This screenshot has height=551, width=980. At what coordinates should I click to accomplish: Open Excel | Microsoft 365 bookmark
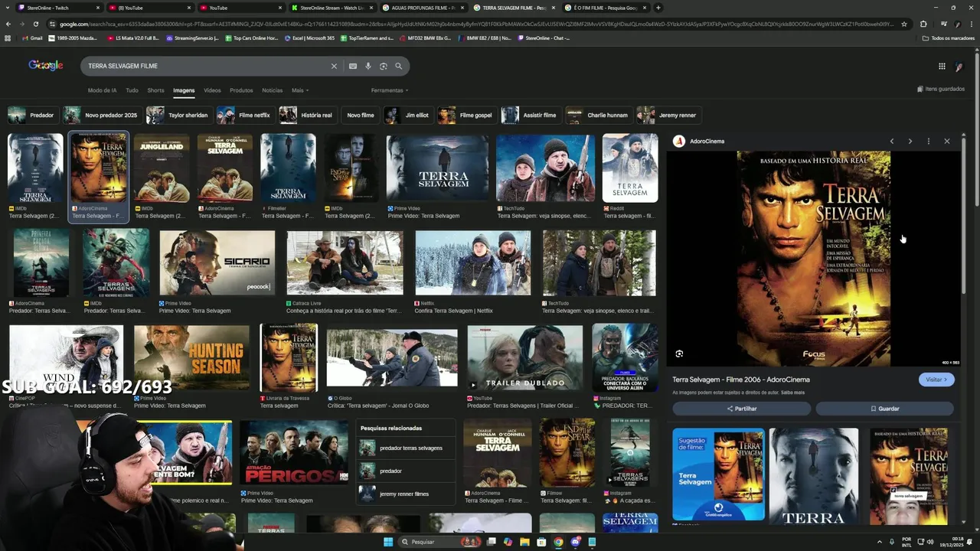312,37
